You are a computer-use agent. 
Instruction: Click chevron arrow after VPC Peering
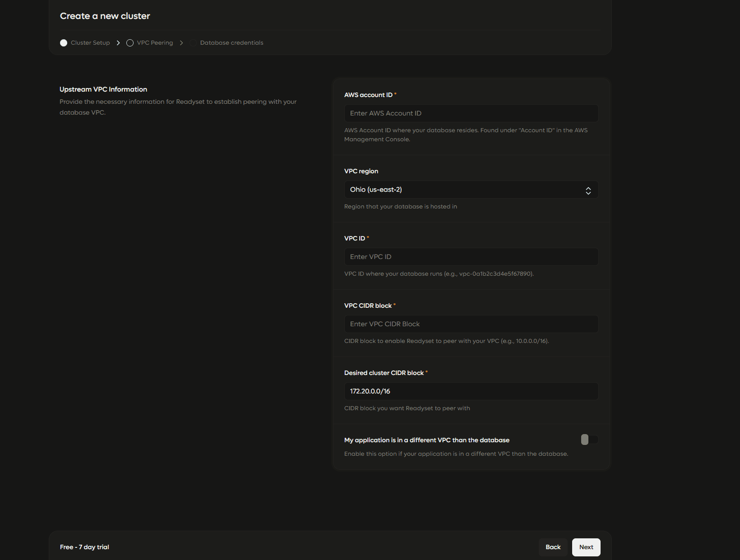[x=181, y=43]
